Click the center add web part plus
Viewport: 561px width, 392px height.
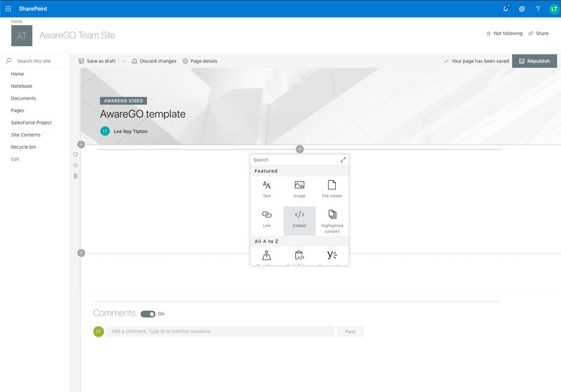(x=300, y=149)
